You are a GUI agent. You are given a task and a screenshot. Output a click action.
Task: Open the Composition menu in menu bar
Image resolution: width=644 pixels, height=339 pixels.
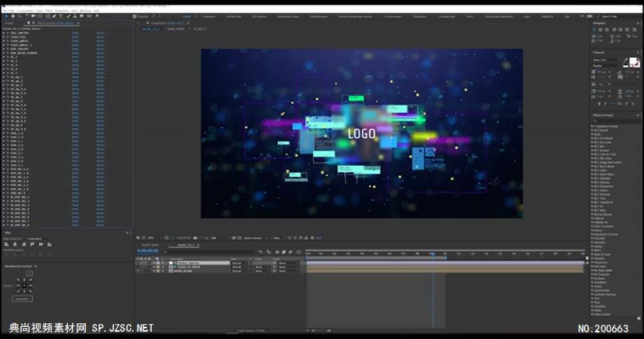coord(25,11)
